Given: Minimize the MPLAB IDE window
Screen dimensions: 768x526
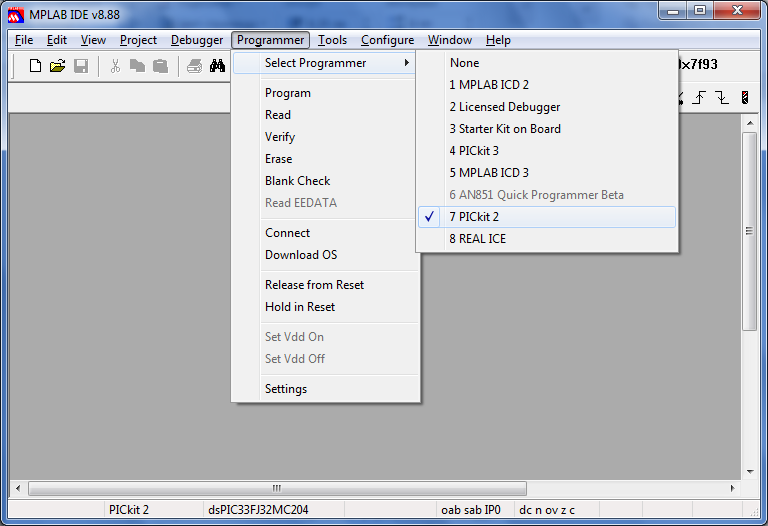Looking at the screenshot, I should point(673,11).
